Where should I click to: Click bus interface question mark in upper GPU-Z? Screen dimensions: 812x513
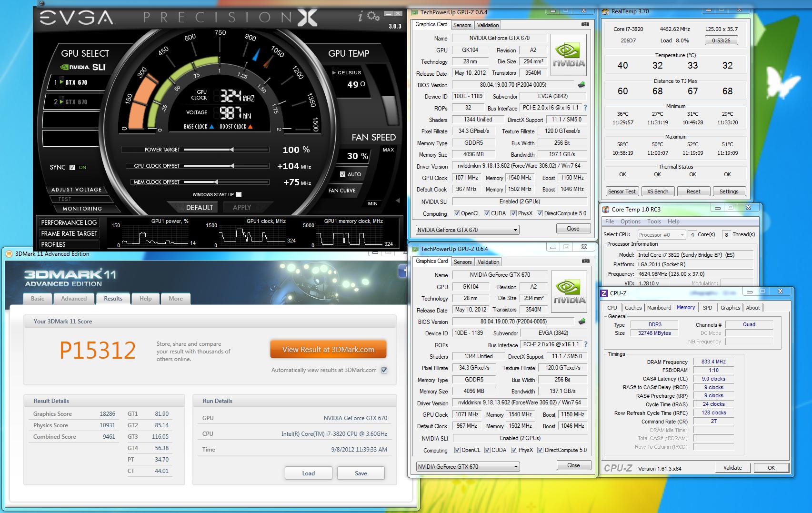tap(585, 108)
